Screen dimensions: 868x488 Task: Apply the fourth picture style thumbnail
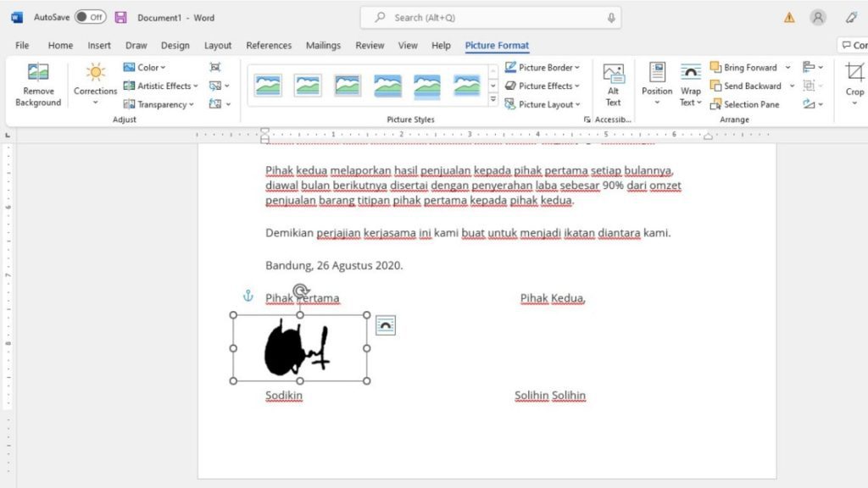387,86
